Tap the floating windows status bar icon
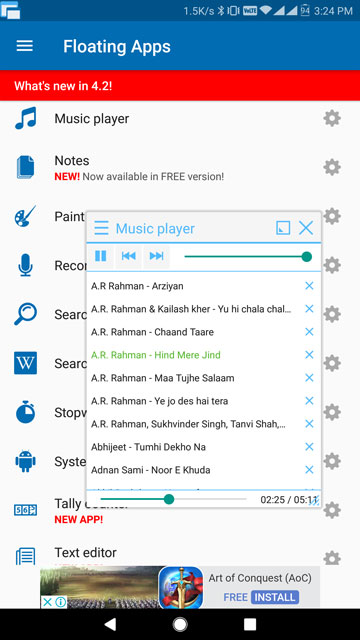The image size is (360, 640). tap(10, 10)
